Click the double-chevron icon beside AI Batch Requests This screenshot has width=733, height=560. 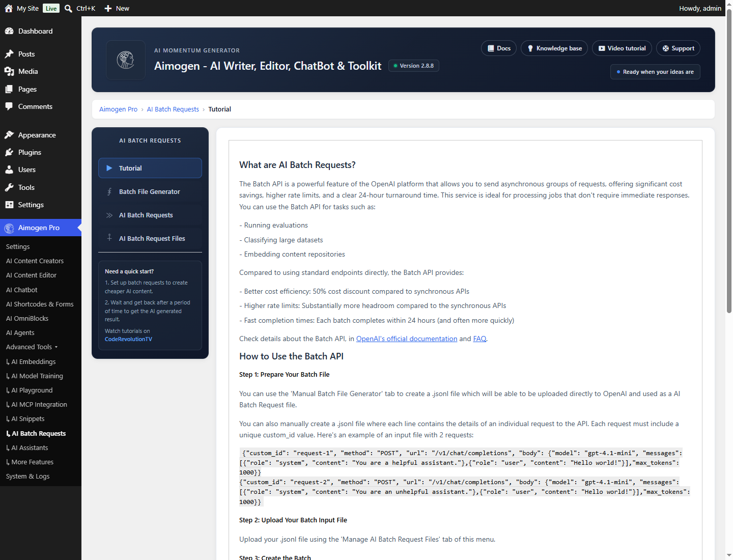click(109, 215)
